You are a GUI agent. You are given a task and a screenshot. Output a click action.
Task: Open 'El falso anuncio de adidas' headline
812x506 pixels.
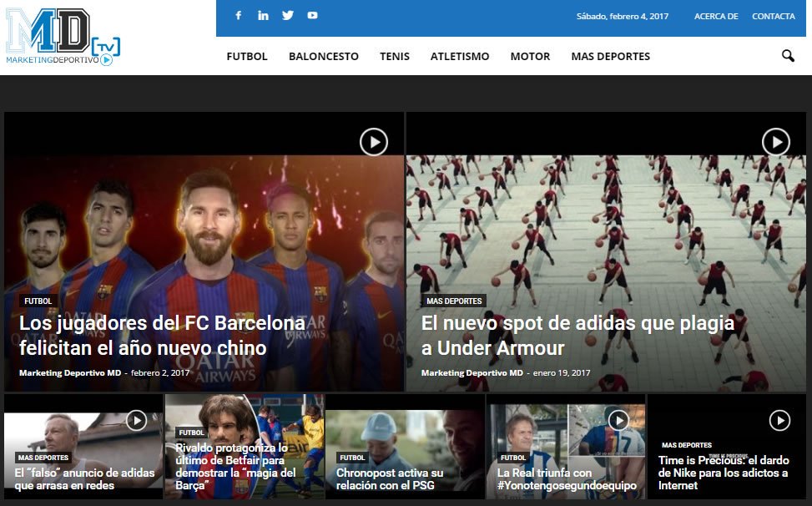pyautogui.click(x=84, y=479)
